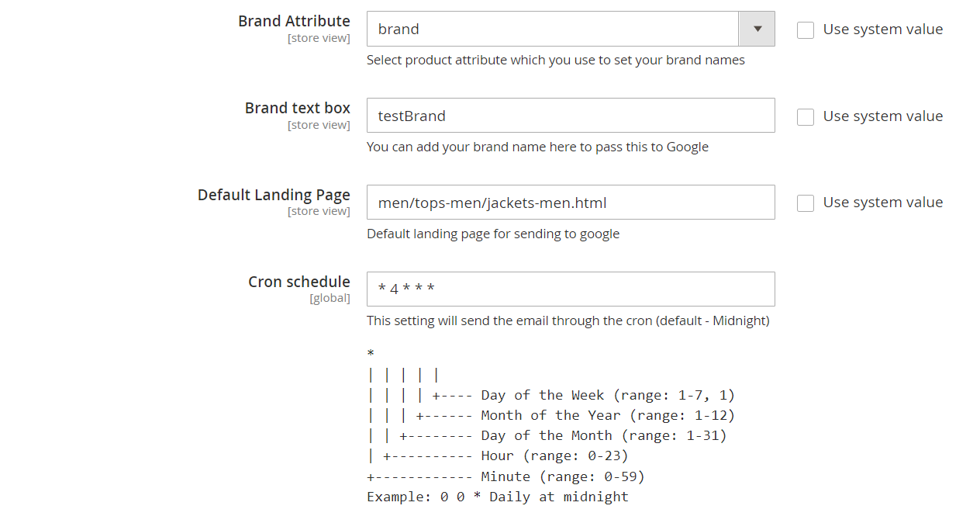Click 'Use system value' text beside Default Landing Page
Screen dimensions: 980x530
coord(882,203)
